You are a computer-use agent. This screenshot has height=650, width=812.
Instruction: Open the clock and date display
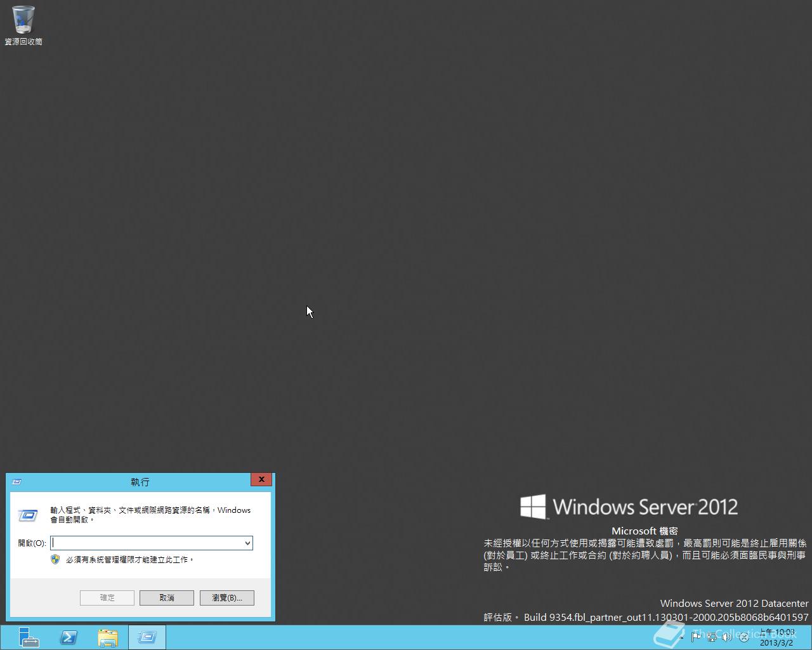pos(777,637)
